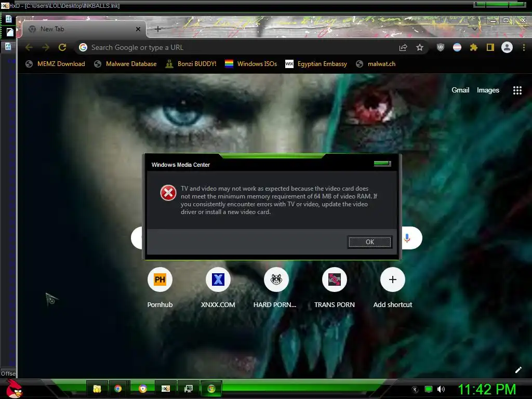The image size is (532, 399).
Task: Open the yellow Chrome Canary taskbar icon
Action: point(143,389)
